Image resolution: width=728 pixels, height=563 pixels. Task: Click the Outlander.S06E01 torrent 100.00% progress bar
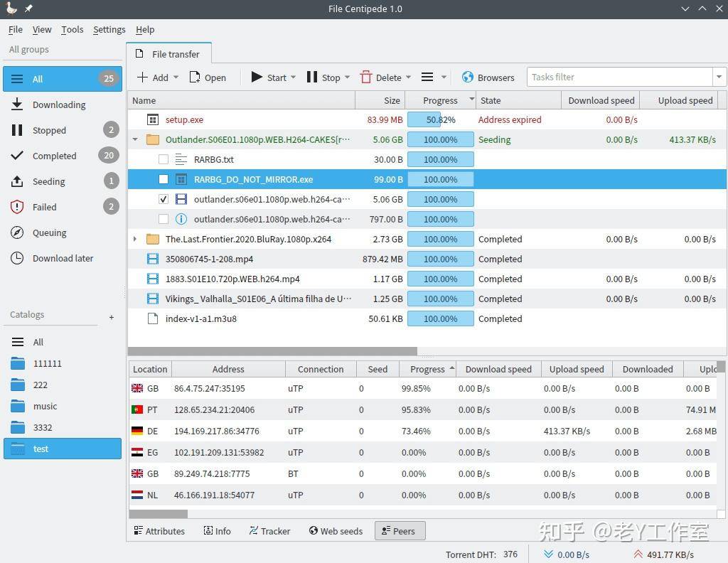point(441,140)
